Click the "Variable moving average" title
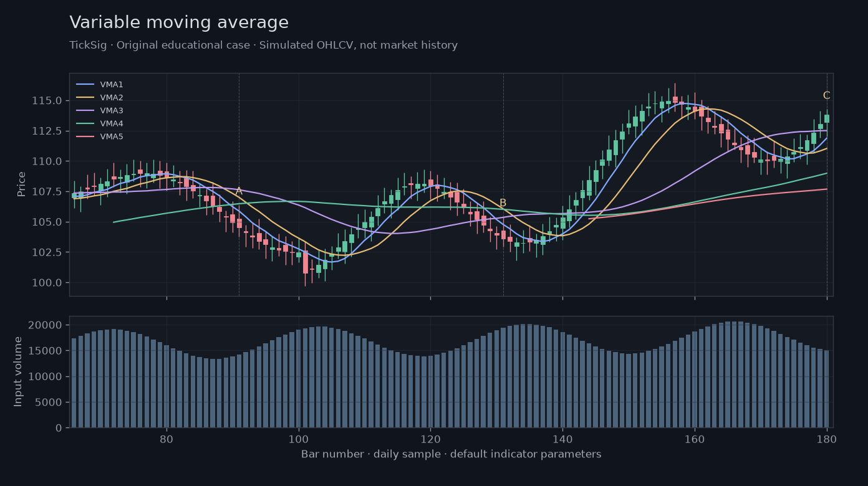Screen dimensions: 868x486 (179, 23)
